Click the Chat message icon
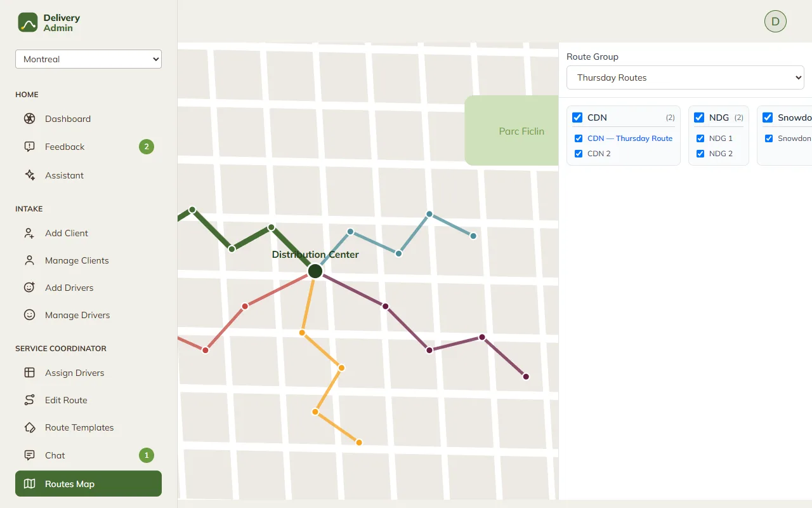The image size is (812, 508). click(29, 455)
